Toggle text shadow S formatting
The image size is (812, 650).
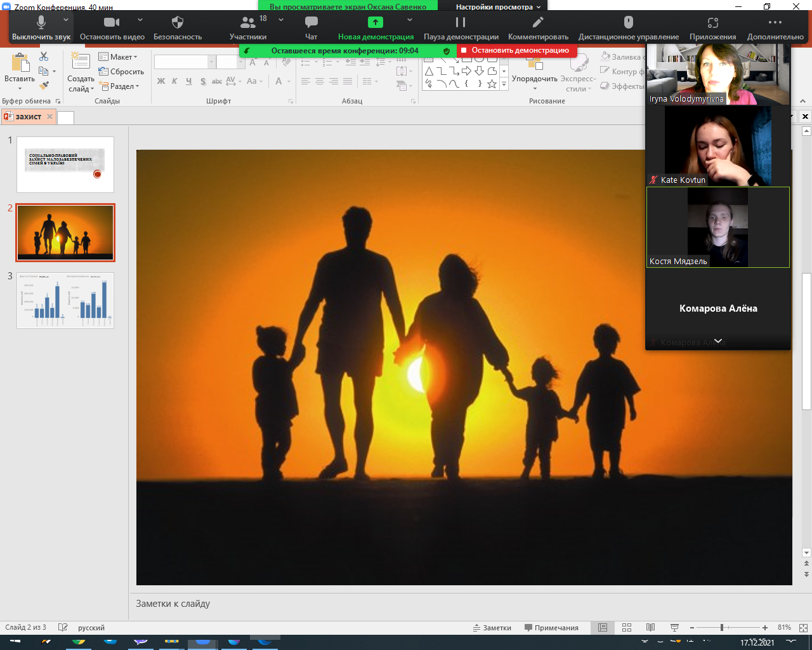203,81
